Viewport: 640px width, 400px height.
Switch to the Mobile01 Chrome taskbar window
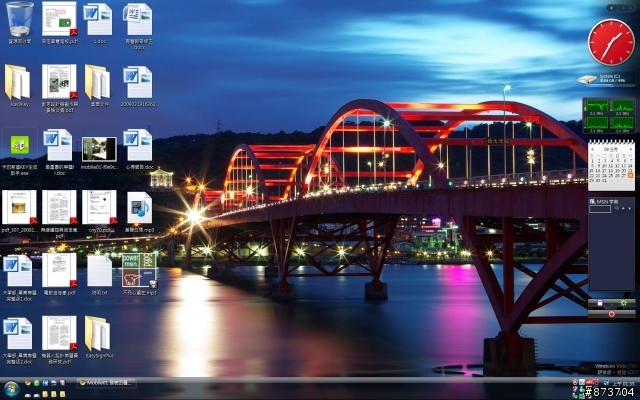click(106, 383)
